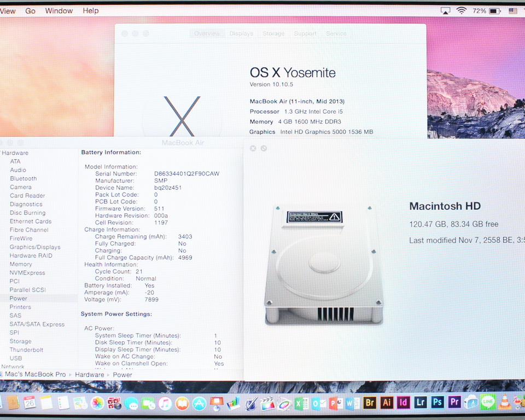Launch Notes from the Dock

(x=46, y=402)
